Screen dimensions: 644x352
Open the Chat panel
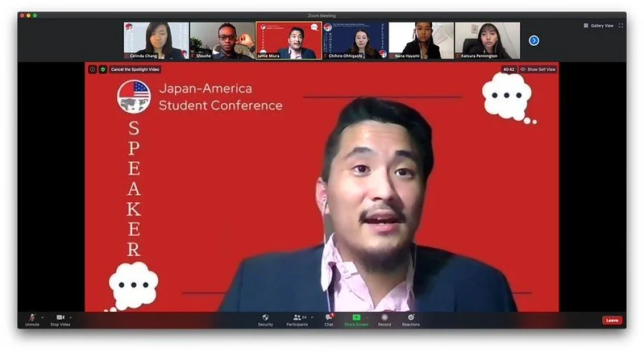click(x=329, y=320)
